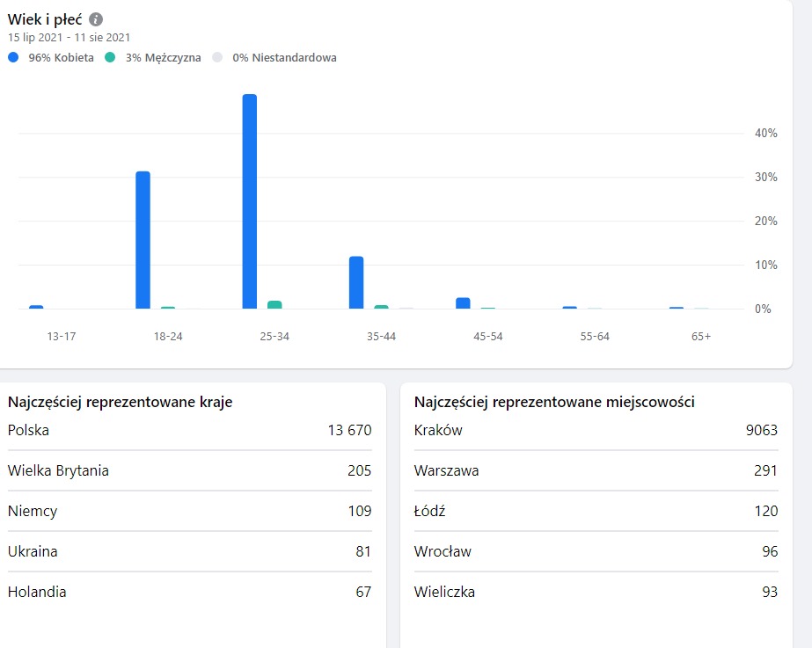Screen dimensions: 812x648
Task: Click the 0% axis value
Action: tap(763, 309)
